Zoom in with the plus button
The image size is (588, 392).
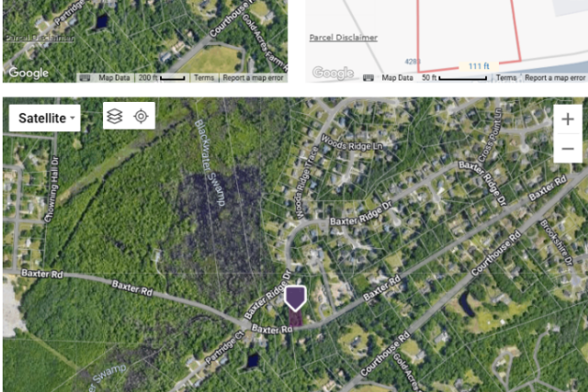[568, 119]
